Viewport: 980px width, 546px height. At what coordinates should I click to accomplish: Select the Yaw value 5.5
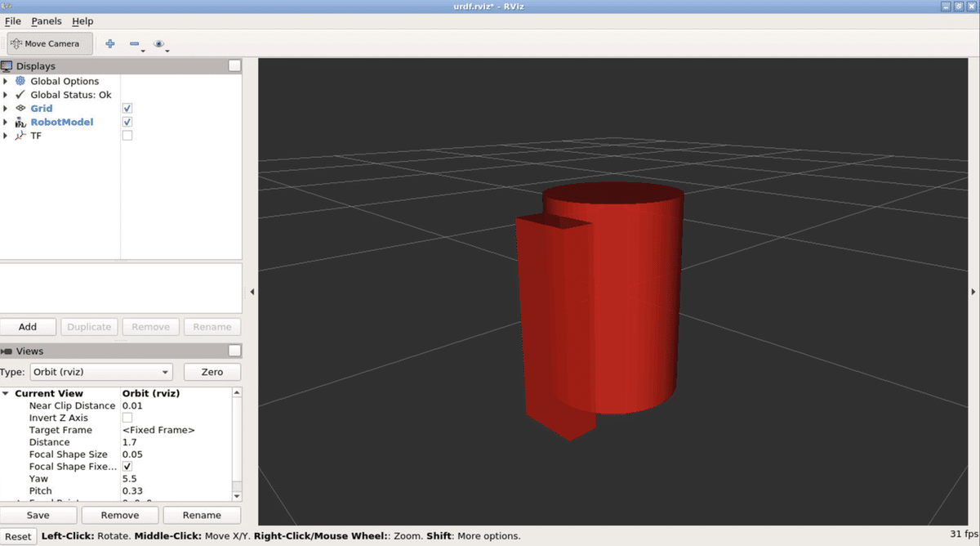click(x=129, y=479)
